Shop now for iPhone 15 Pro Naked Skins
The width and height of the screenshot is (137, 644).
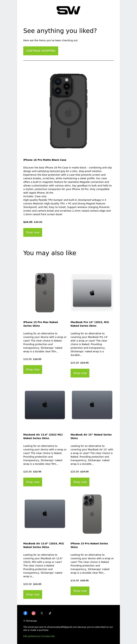(80, 591)
